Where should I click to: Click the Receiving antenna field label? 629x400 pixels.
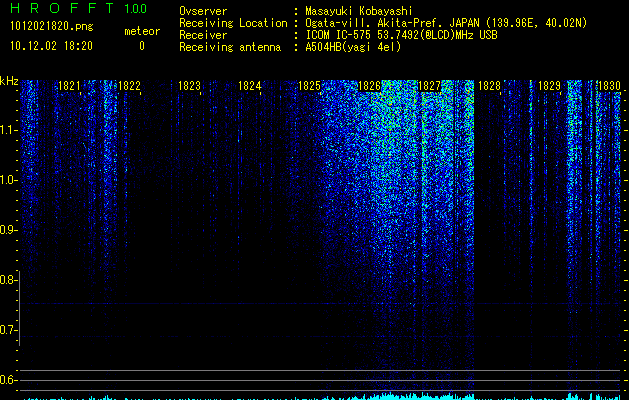(230, 47)
